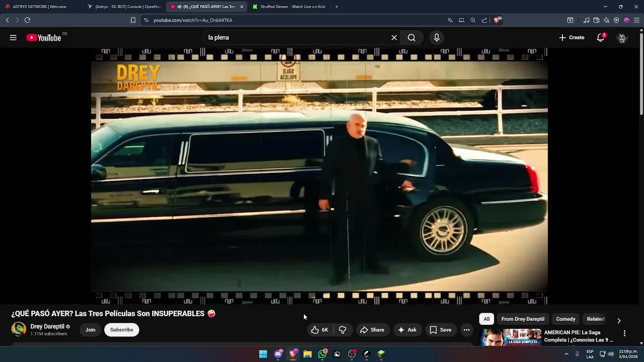Switch to the Astryx DC BOT Console tab
Screen dimensions: 644x362
[124, 7]
